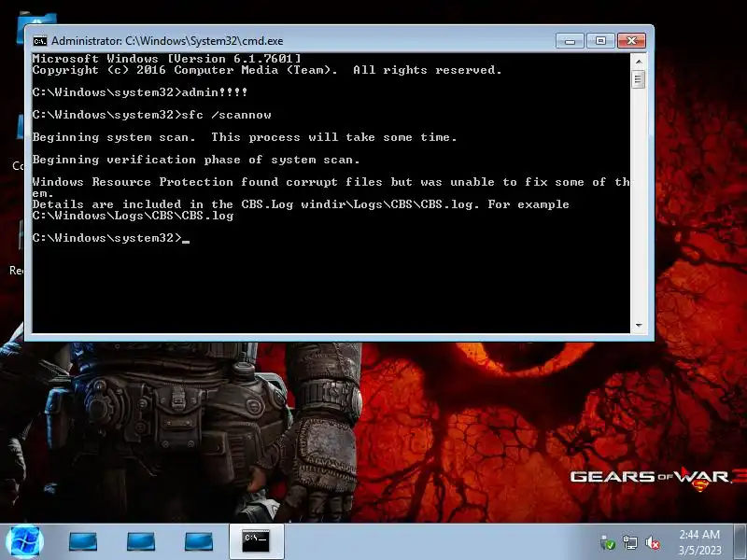The image size is (747, 560).
Task: Open the first blue monitor taskbar icon after the Start orb
Action: (83, 542)
